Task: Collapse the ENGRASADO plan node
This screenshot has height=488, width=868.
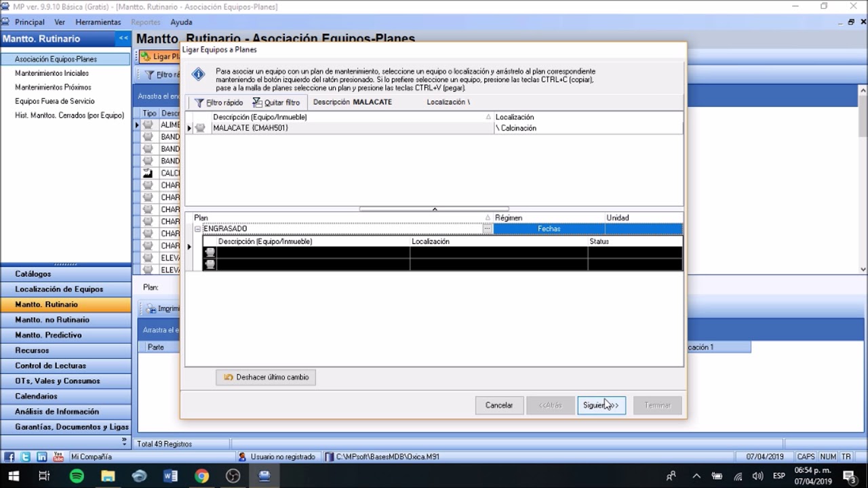Action: [198, 229]
